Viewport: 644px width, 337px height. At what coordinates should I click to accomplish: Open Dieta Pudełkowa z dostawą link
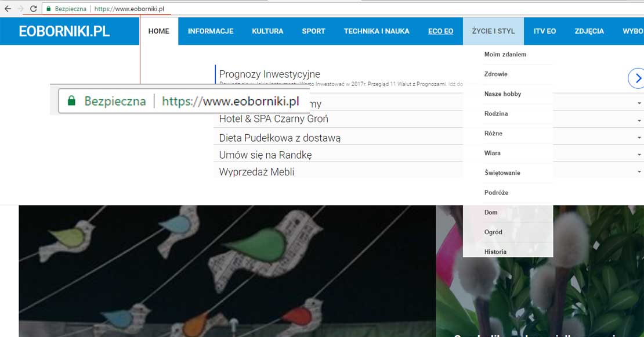click(x=280, y=138)
